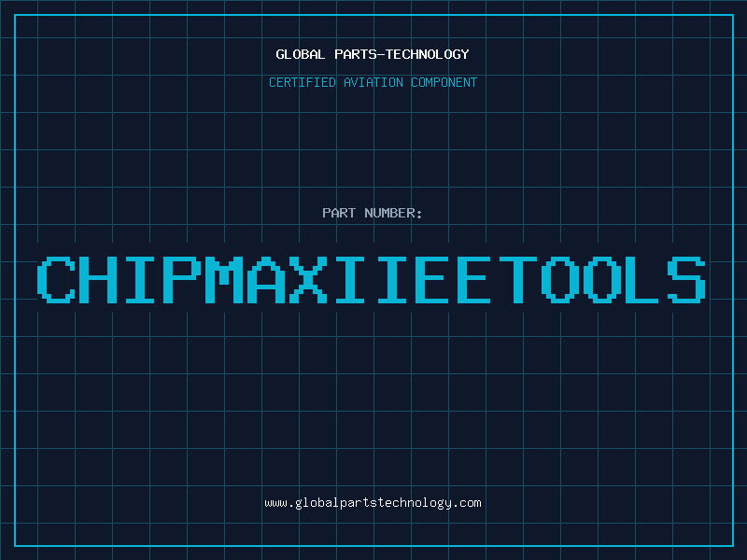Click the word NUMBER: in the label
The height and width of the screenshot is (560, 747).
pyautogui.click(x=395, y=213)
